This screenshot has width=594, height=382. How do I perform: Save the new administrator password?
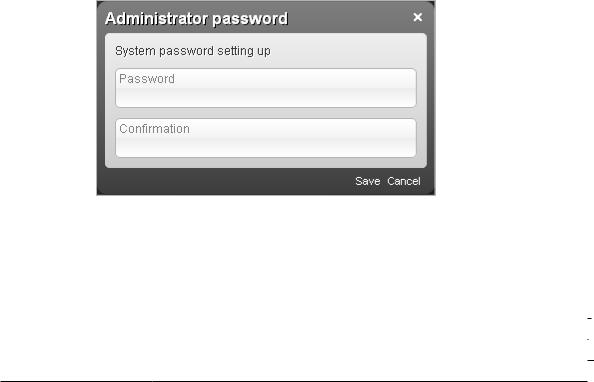coord(367,181)
